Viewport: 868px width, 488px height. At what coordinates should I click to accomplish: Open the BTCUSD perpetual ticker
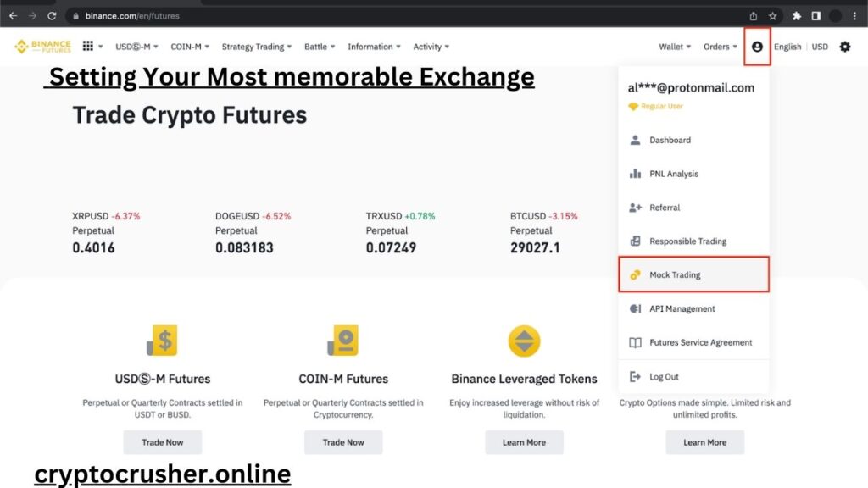coord(543,232)
